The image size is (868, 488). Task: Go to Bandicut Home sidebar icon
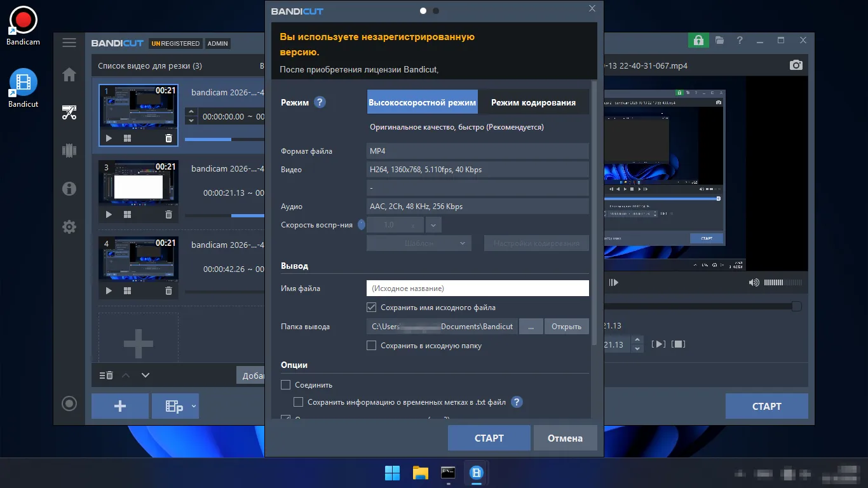pos(69,75)
